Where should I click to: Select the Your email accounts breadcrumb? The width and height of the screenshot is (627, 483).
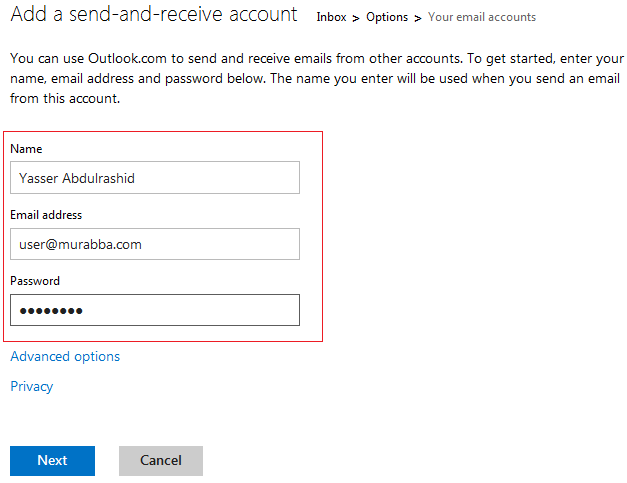pos(481,17)
